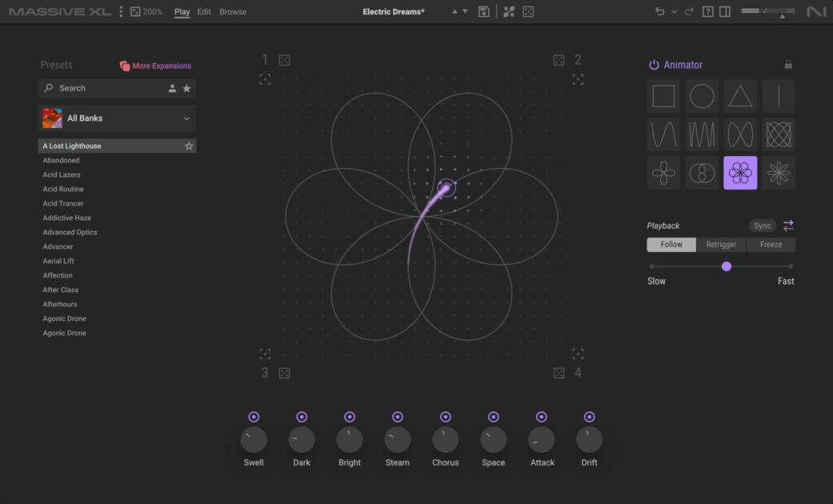Click the Slow-Fast speed slider handle
Viewport: 833px width, 504px height.
[x=727, y=266]
